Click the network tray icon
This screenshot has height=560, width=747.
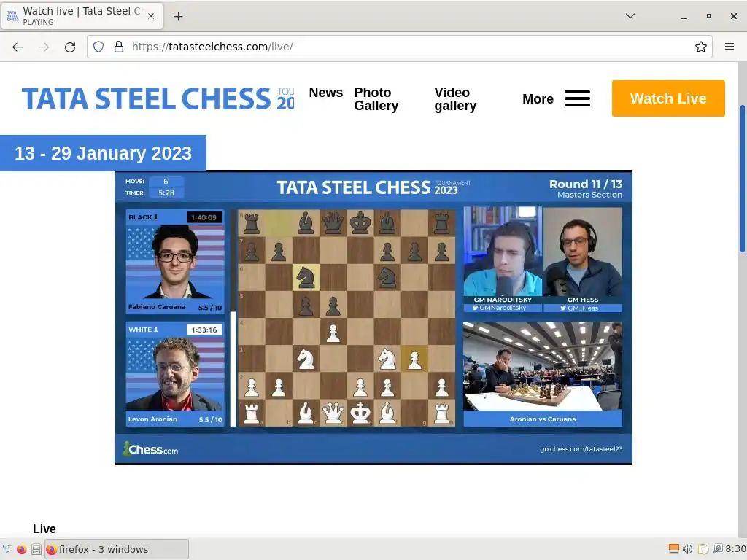click(x=718, y=549)
